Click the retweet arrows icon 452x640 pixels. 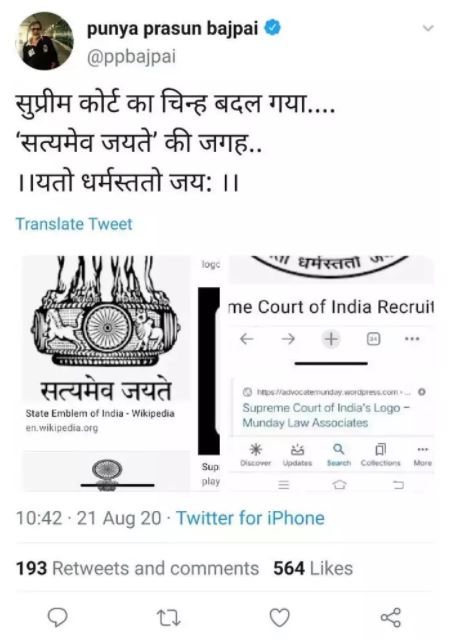point(169,618)
